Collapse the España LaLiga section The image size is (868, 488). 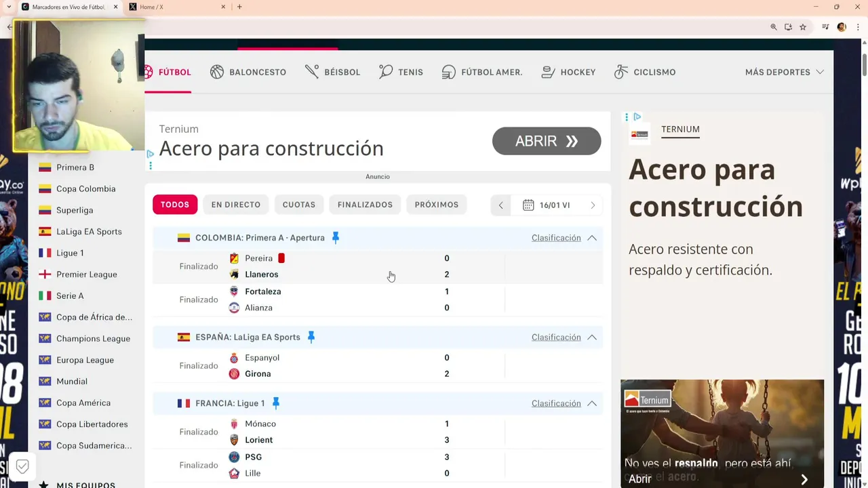592,337
